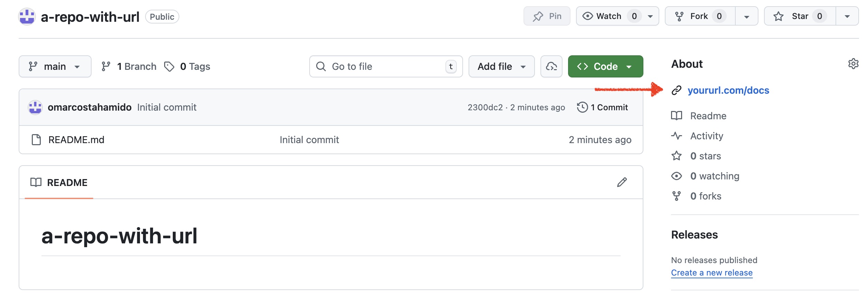Click the Public visibility badge

(x=162, y=17)
